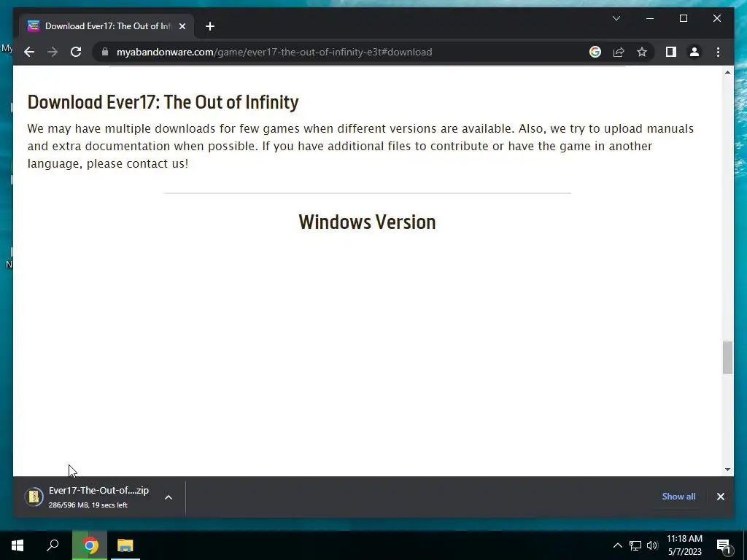Go back to the previous page
This screenshot has height=560, width=747.
(x=29, y=52)
